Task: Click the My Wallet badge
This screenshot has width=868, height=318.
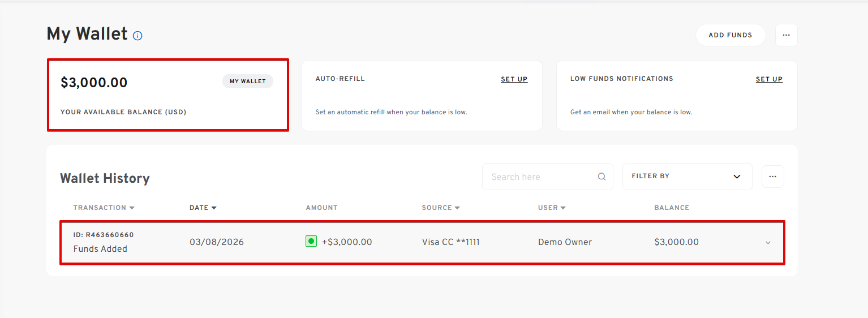Action: [247, 81]
